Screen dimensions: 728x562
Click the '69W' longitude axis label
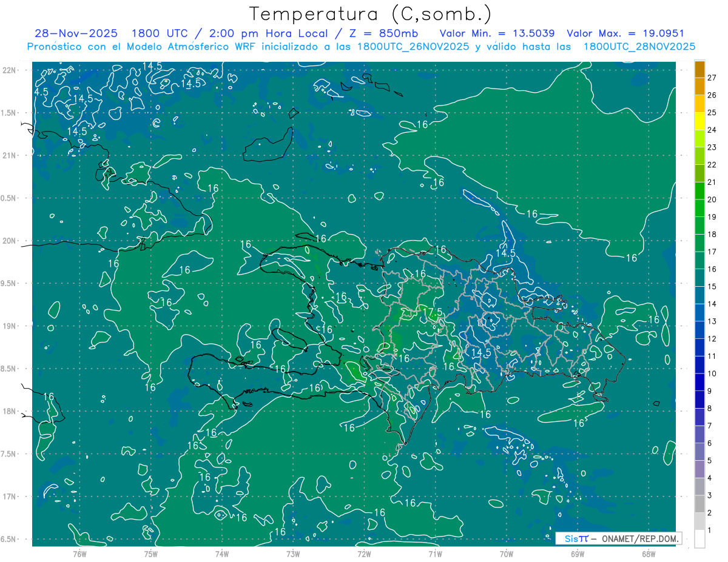pos(577,554)
